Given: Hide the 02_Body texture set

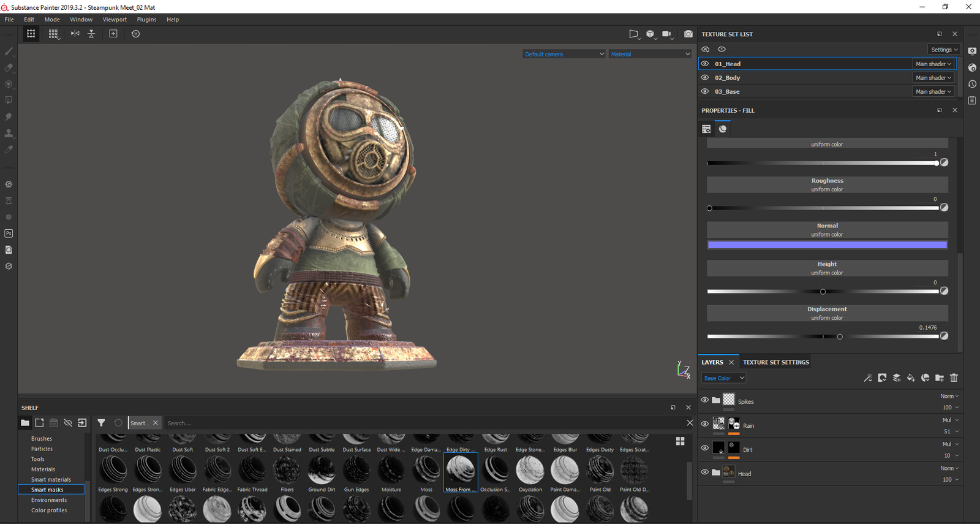Looking at the screenshot, I should pos(705,78).
